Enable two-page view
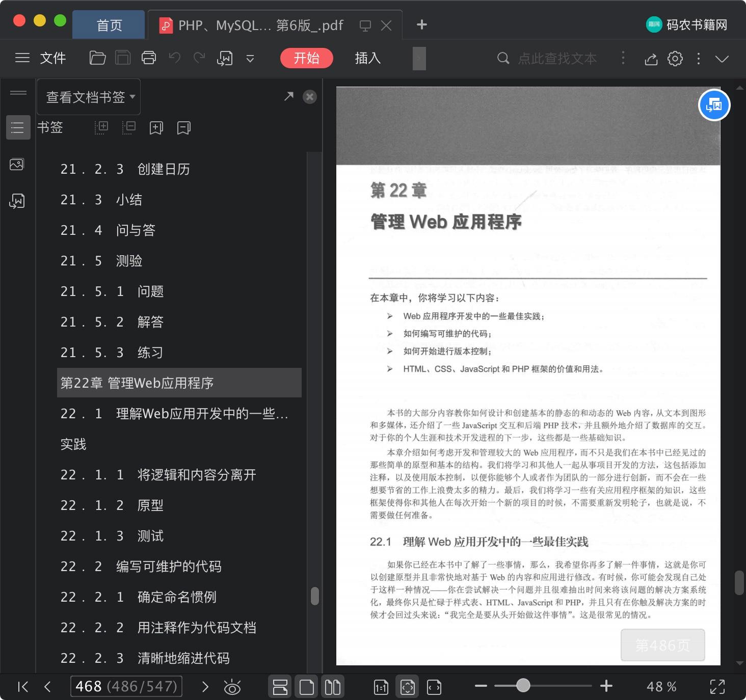 pyautogui.click(x=333, y=687)
